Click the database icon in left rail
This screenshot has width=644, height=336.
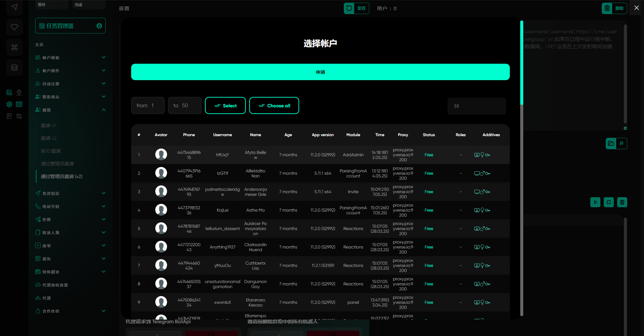(14, 67)
